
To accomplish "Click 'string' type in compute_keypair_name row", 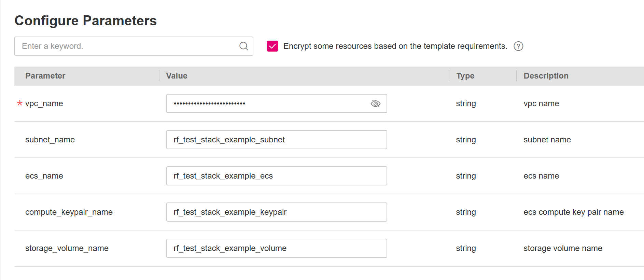I will coord(466,212).
